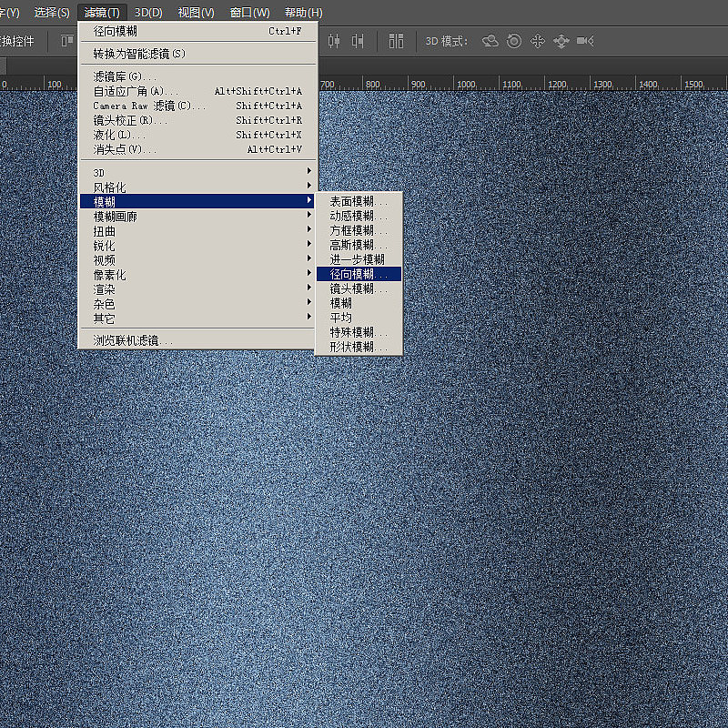
Task: Open the 视图(V) menu
Action: [x=197, y=13]
